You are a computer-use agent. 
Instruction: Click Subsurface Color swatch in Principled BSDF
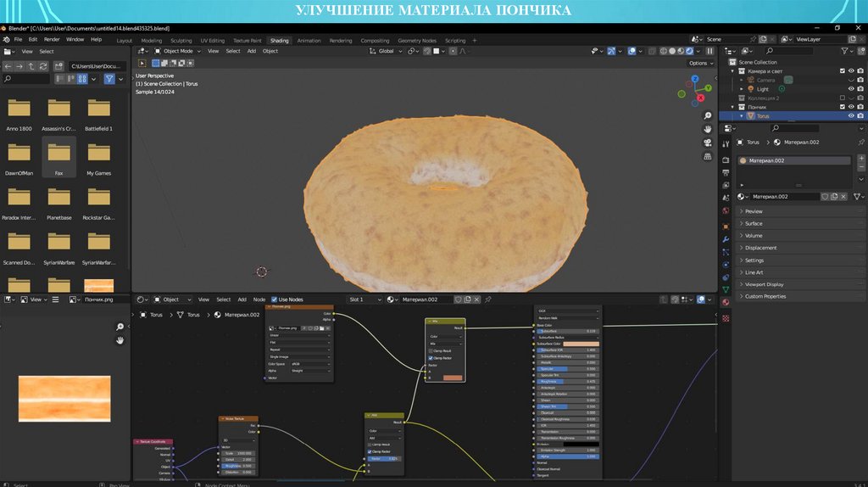pyautogui.click(x=581, y=344)
